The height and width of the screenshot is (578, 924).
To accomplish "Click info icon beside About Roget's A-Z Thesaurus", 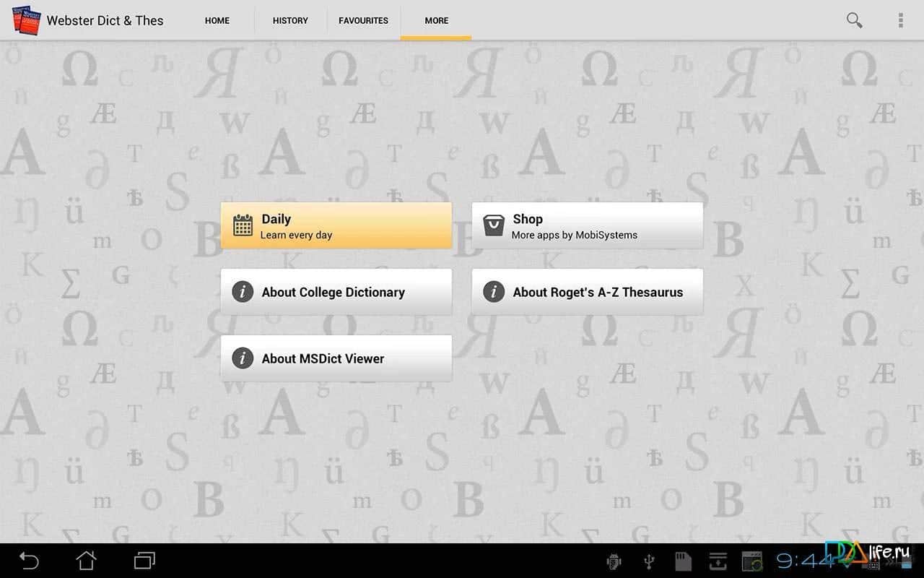I will click(494, 292).
